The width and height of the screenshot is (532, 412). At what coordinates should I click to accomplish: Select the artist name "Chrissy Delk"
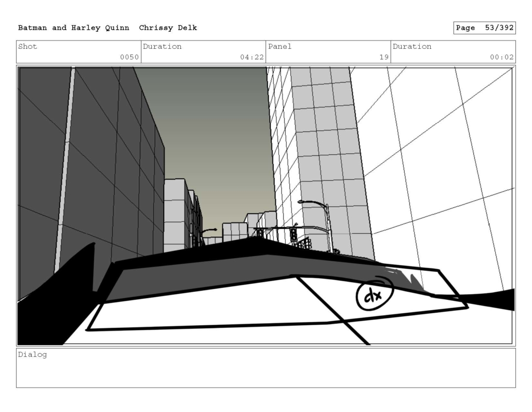click(168, 28)
